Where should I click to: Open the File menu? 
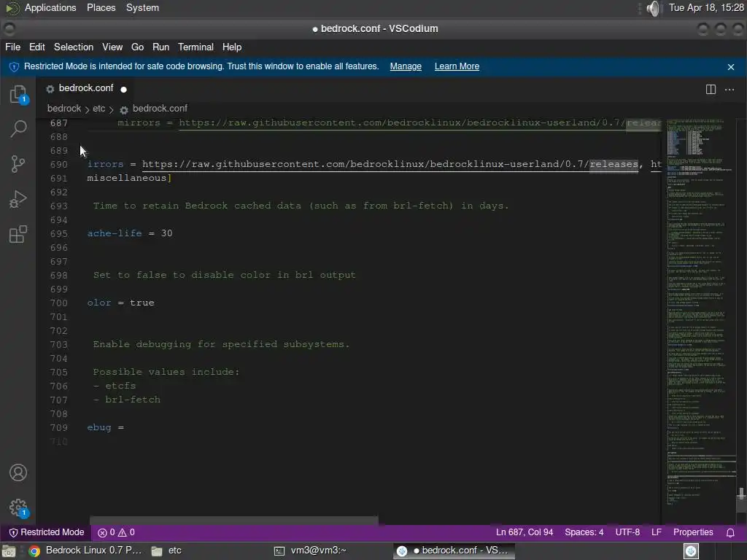click(x=13, y=47)
